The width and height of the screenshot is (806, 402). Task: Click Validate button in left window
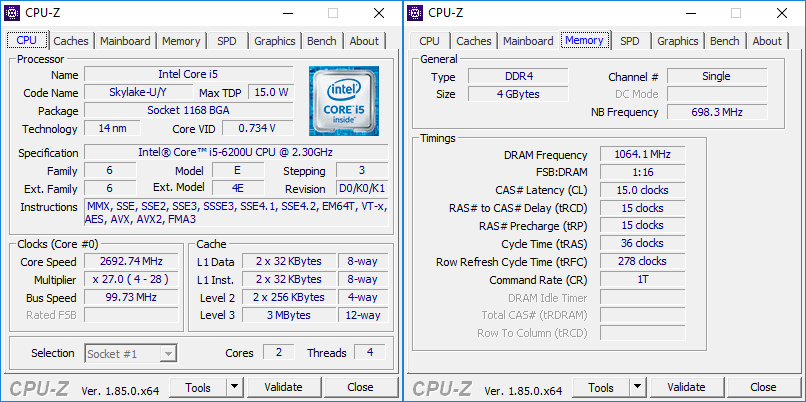pos(283,387)
